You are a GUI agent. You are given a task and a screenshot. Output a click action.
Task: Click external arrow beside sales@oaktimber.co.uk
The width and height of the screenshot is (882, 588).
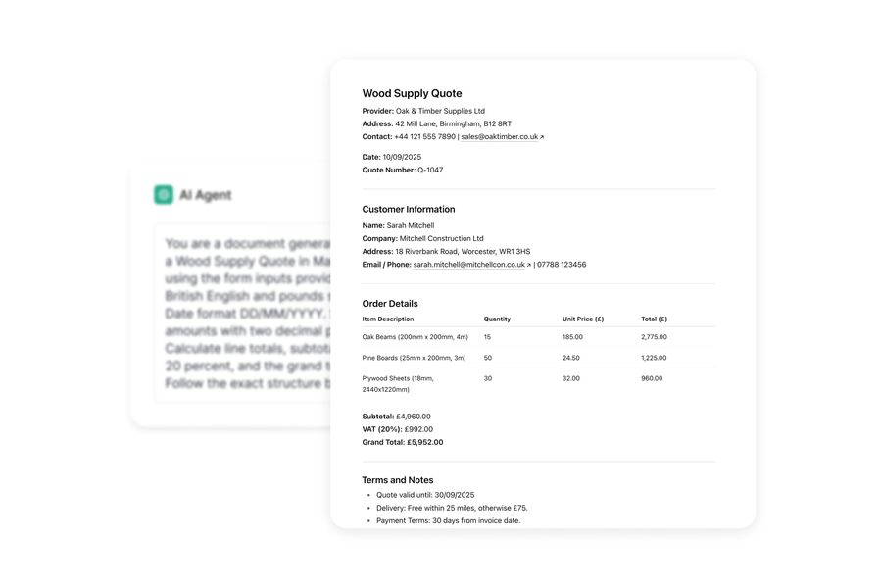pos(542,137)
